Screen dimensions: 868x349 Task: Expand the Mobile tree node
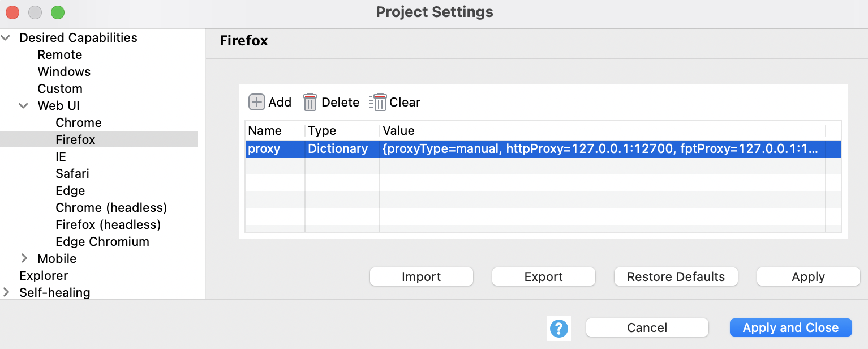[x=24, y=258]
